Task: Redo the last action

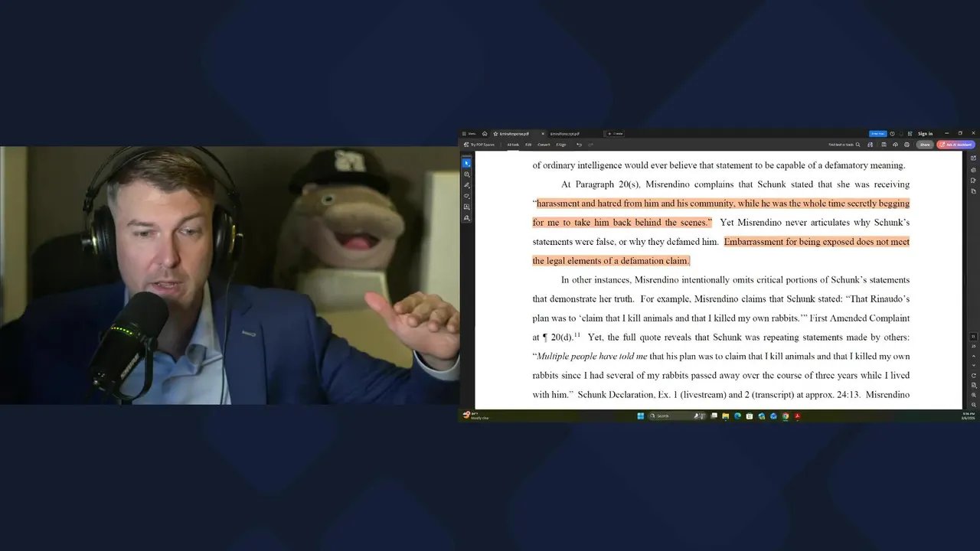Action: click(x=590, y=145)
